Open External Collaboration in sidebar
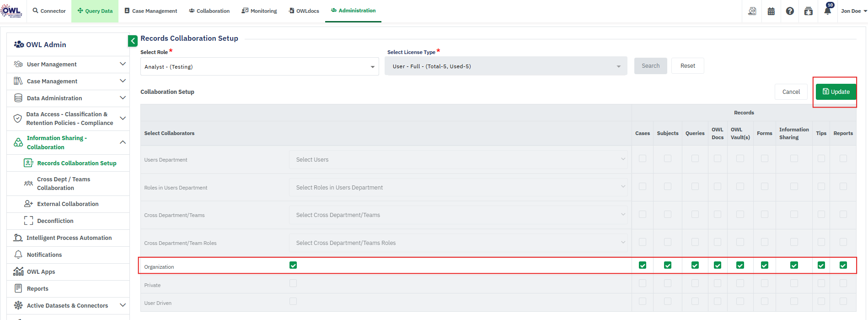The width and height of the screenshot is (868, 320). click(x=68, y=204)
